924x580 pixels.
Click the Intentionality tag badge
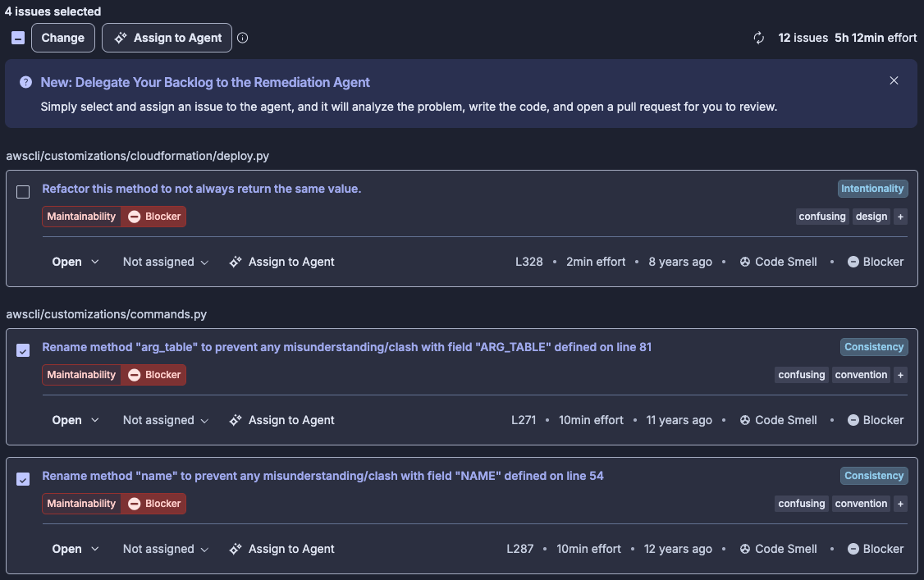point(873,189)
